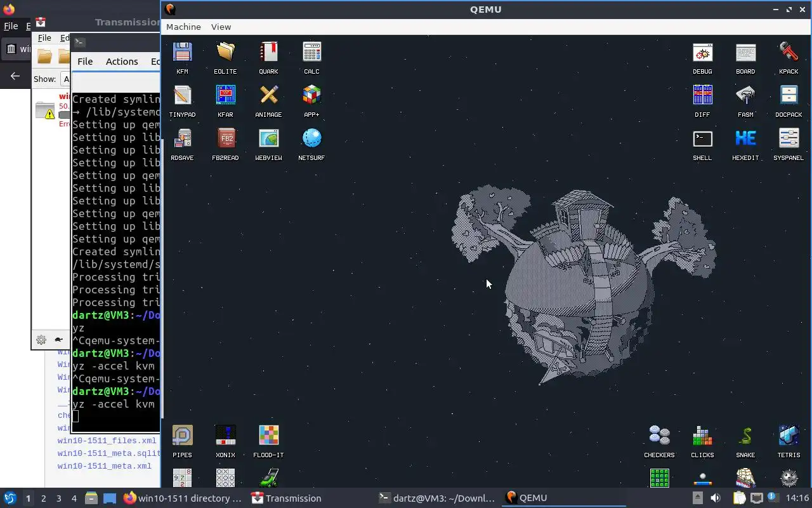812x508 pixels.
Task: Click the show desktop taskbar icon
Action: click(x=110, y=498)
